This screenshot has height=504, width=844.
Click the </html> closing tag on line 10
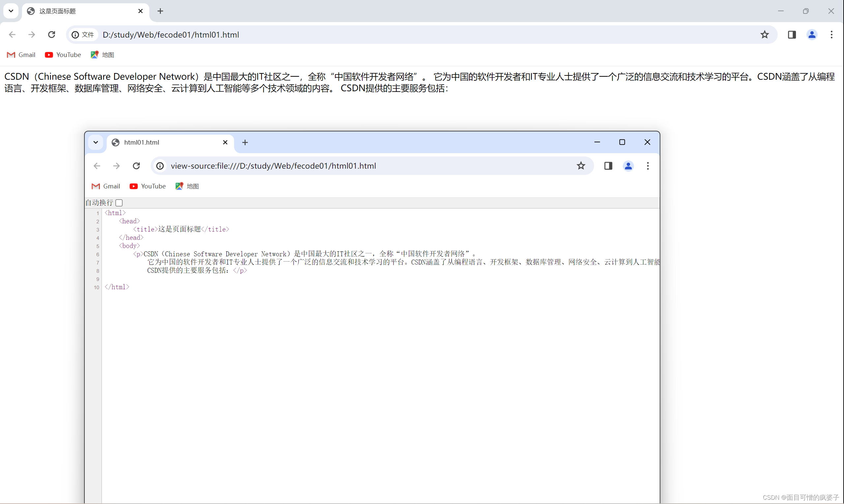117,287
